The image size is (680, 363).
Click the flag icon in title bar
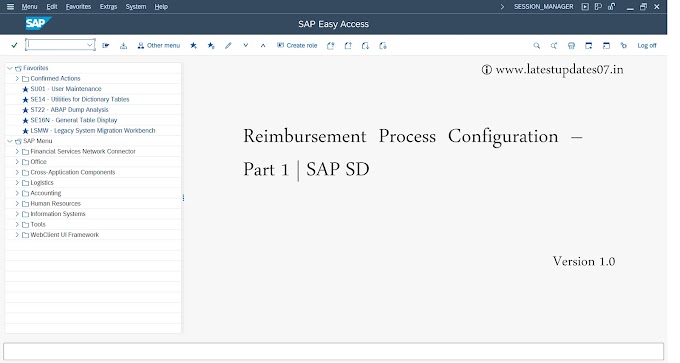[598, 7]
